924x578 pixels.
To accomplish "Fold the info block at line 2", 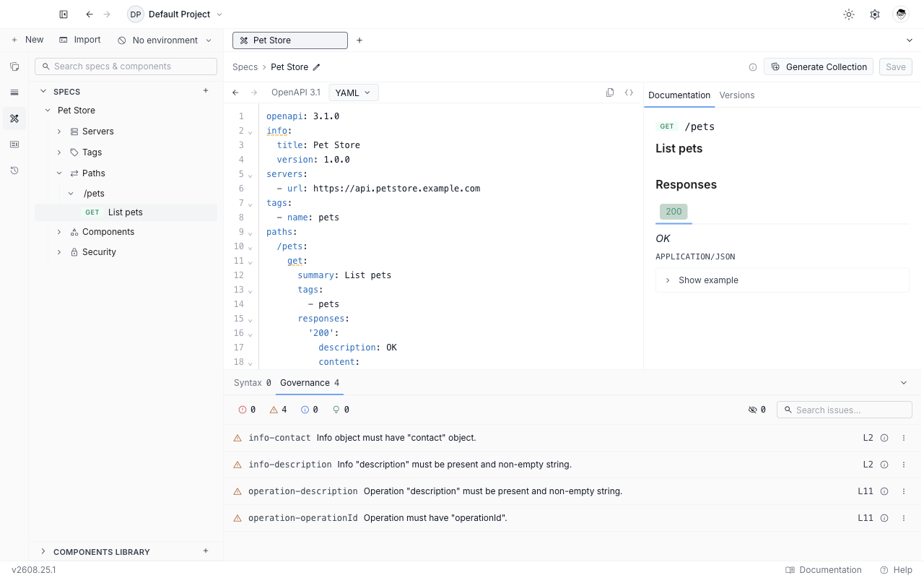I will [250, 132].
